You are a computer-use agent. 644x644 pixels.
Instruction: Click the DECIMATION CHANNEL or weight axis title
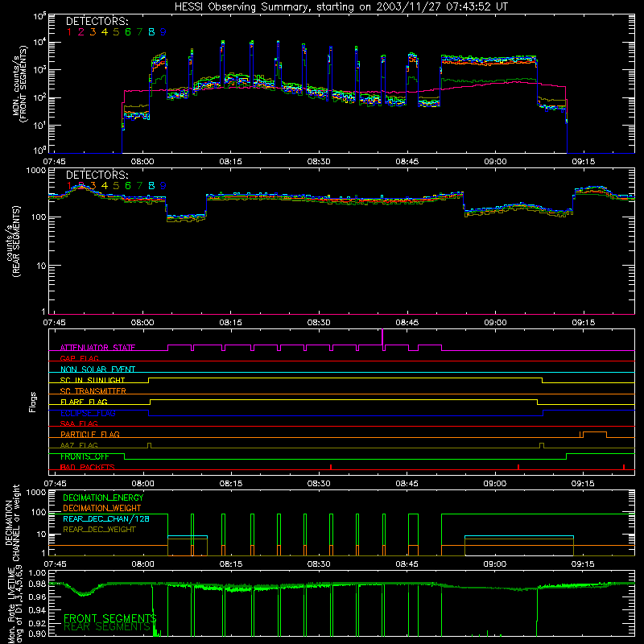click(x=13, y=522)
